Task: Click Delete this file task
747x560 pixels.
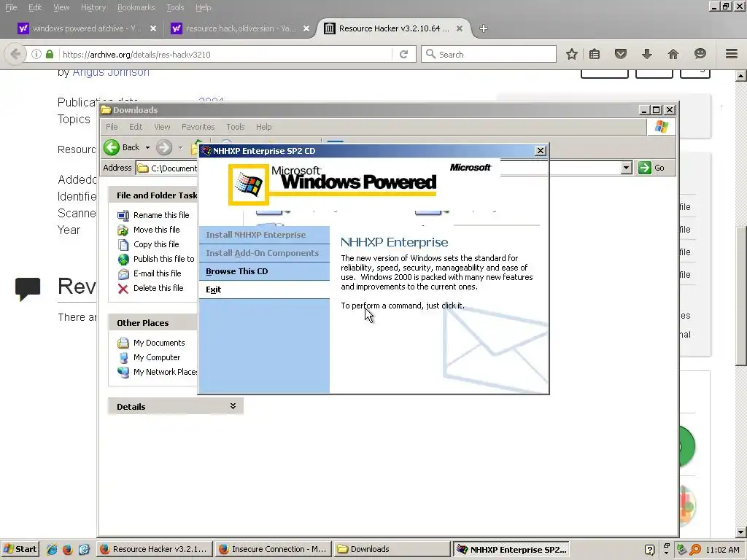Action: [158, 288]
